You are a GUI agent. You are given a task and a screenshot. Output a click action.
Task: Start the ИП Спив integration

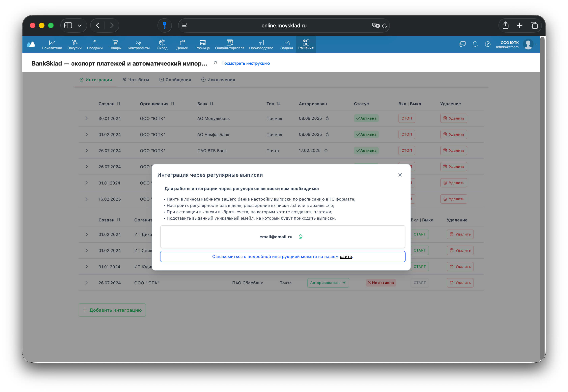(420, 250)
